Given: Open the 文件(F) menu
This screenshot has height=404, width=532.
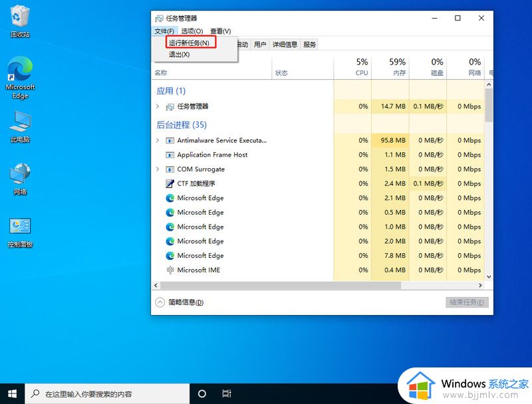Looking at the screenshot, I should pyautogui.click(x=164, y=31).
